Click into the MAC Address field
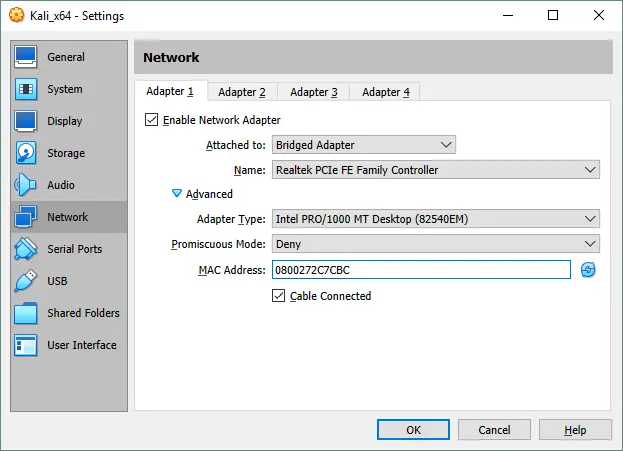623x451 pixels. [421, 270]
